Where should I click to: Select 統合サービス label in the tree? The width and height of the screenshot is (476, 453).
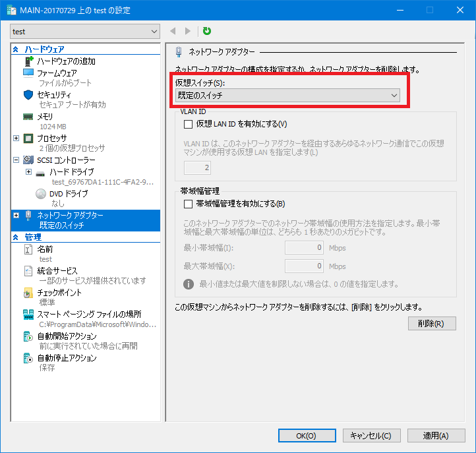pos(57,271)
